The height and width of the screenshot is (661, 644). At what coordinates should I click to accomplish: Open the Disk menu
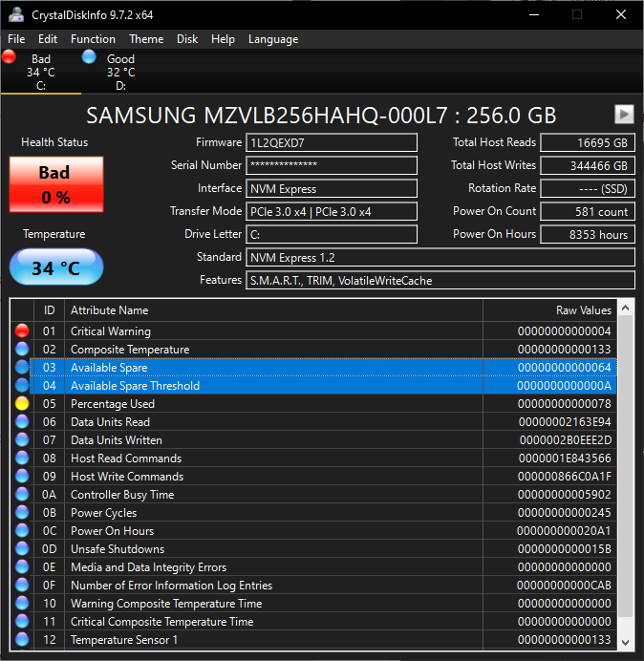coord(187,39)
